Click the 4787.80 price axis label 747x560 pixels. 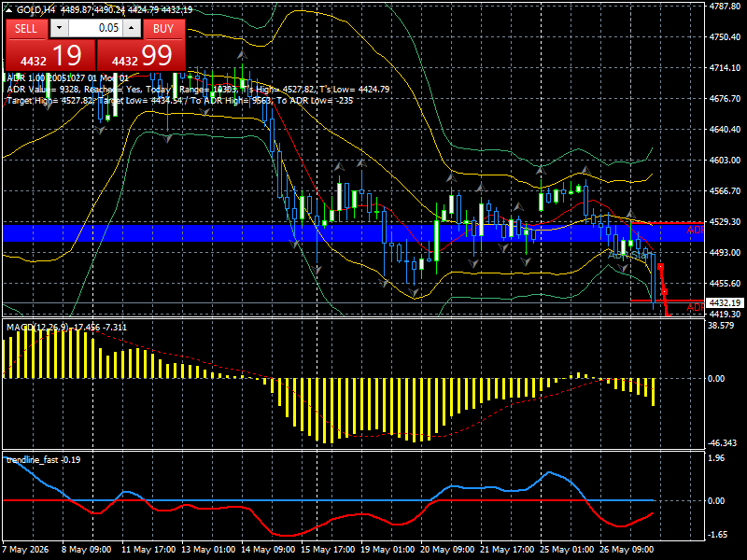725,7
